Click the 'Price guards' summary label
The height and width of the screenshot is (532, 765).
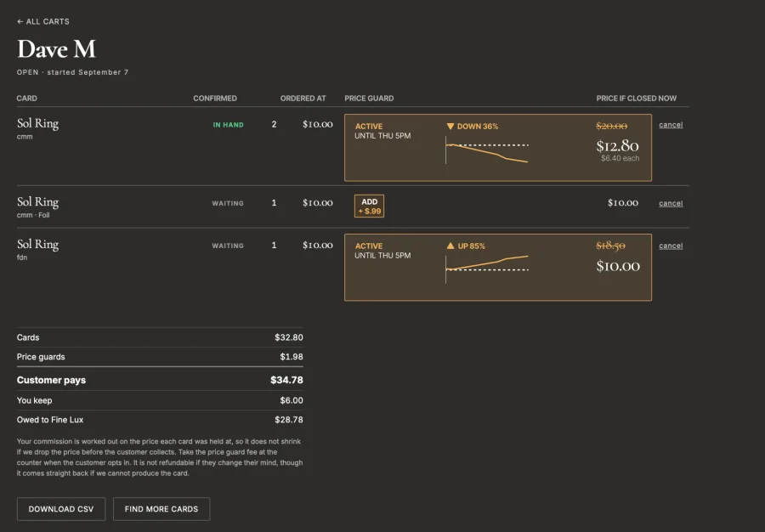pyautogui.click(x=41, y=357)
